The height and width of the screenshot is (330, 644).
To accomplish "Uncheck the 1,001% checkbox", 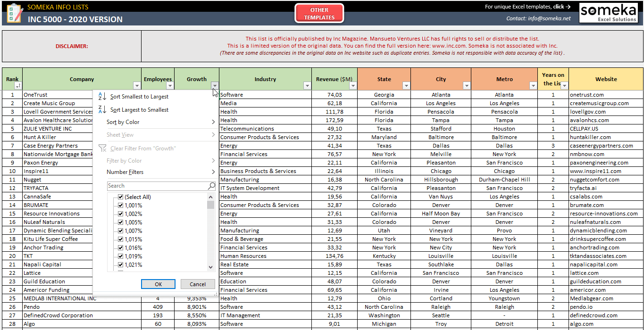I will pyautogui.click(x=121, y=206).
